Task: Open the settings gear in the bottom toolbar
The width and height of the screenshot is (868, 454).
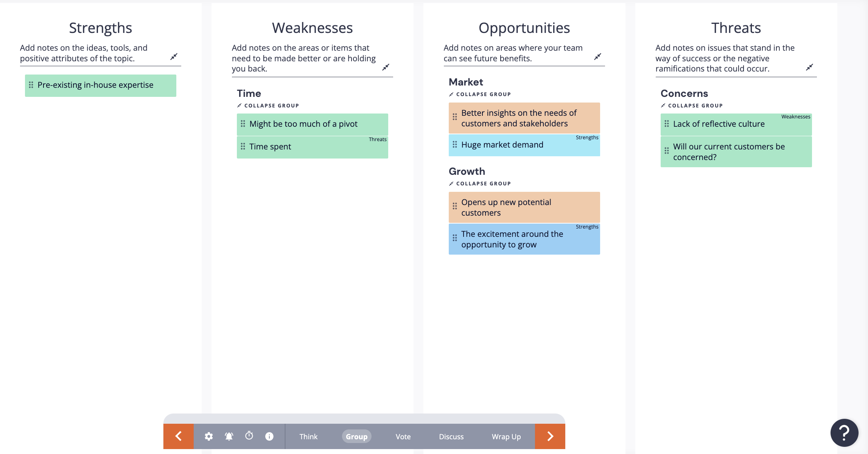Action: click(x=208, y=436)
